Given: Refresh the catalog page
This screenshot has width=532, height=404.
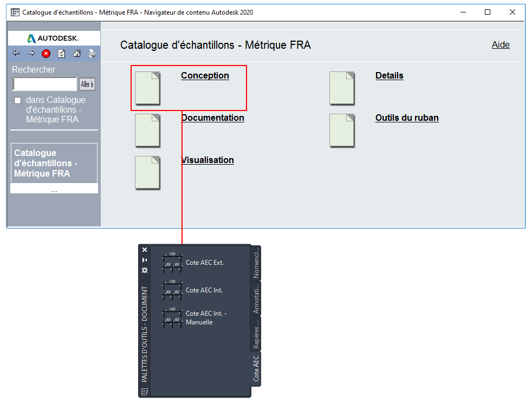Looking at the screenshot, I should (61, 54).
